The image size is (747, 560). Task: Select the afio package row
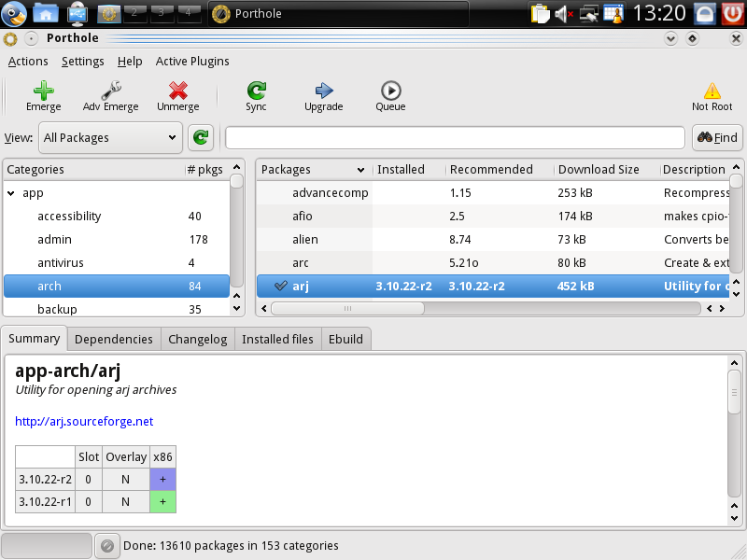(493, 217)
